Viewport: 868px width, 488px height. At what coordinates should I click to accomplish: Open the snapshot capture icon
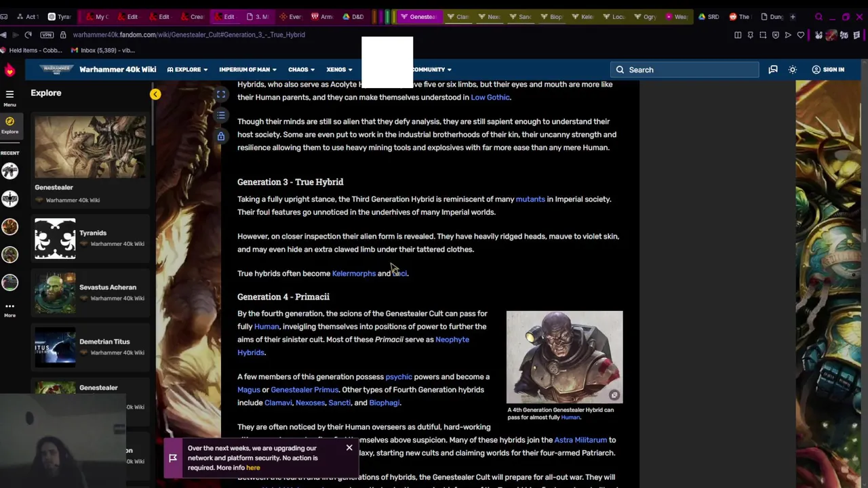click(x=763, y=35)
